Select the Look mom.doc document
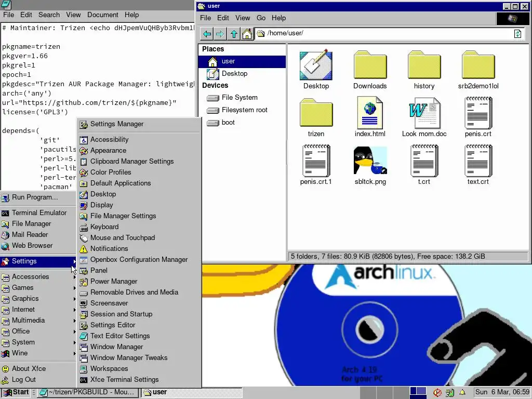 (424, 118)
